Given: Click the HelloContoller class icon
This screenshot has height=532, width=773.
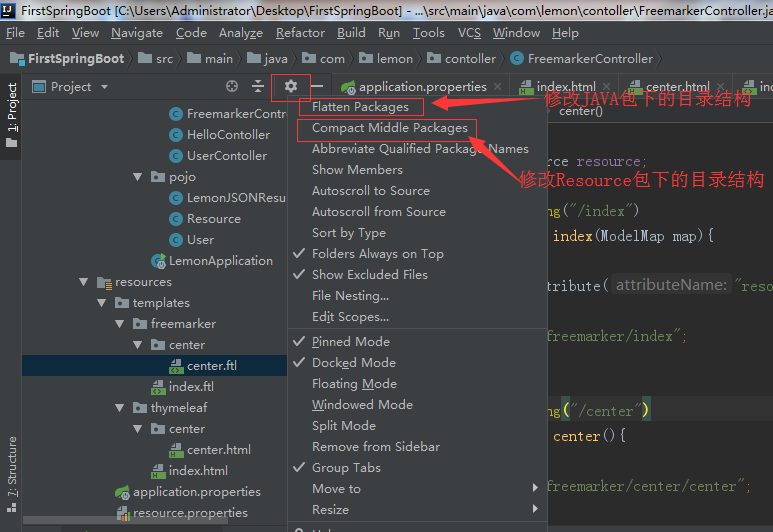Looking at the screenshot, I should pos(176,135).
